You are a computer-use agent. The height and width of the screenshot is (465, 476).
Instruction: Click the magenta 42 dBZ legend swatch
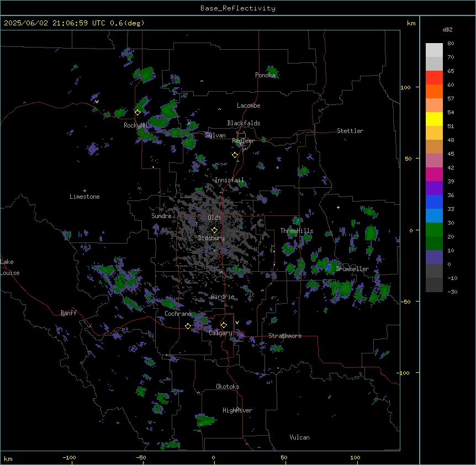pyautogui.click(x=434, y=174)
